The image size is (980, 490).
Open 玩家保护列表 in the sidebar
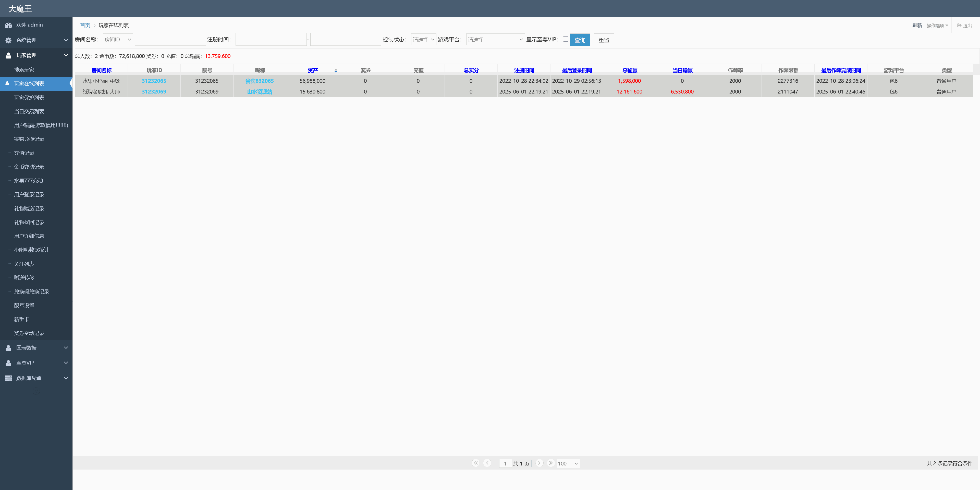(x=29, y=98)
